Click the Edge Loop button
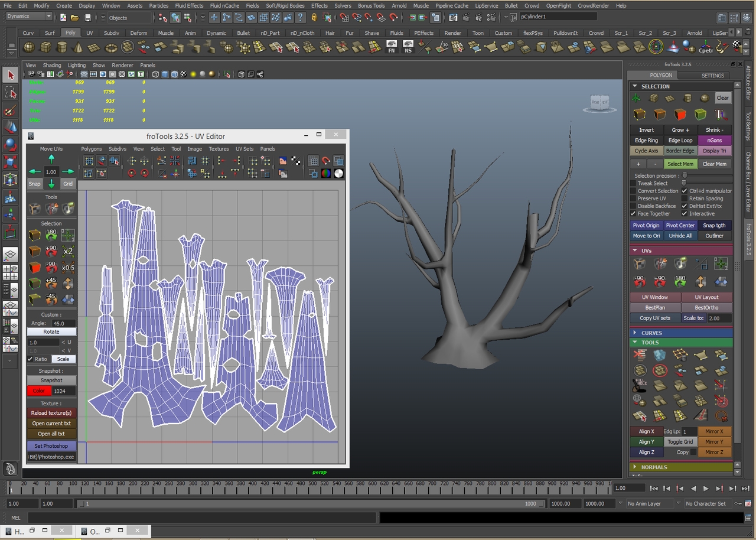The image size is (756, 540). [x=680, y=140]
